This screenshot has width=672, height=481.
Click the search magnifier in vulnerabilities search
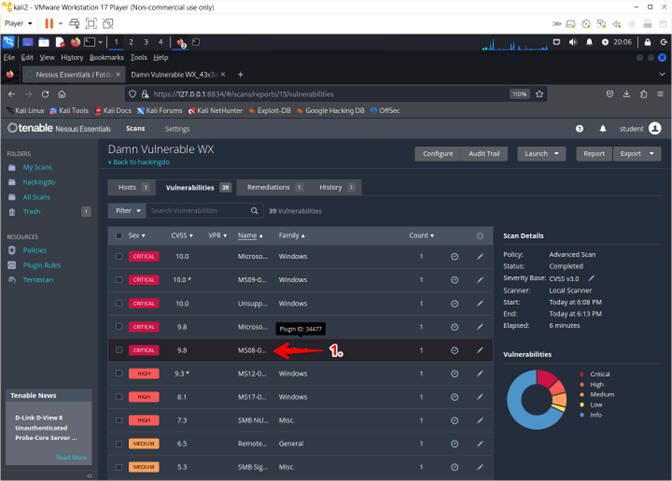coord(254,211)
